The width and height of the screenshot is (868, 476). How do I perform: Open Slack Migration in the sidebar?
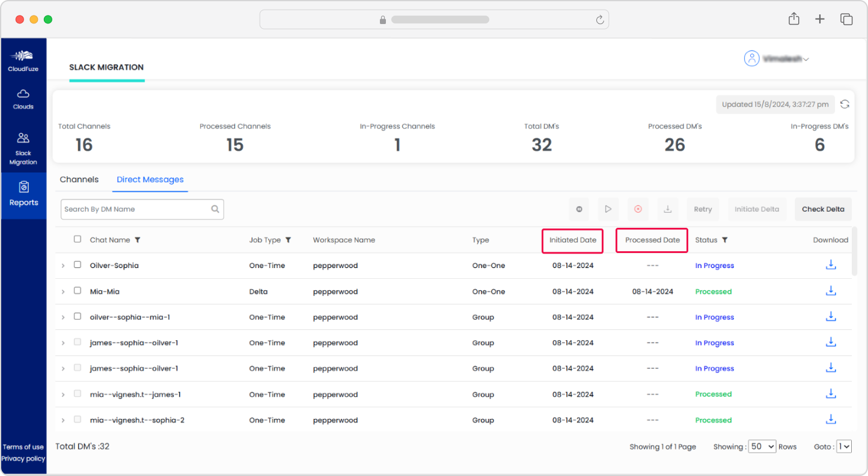pos(23,149)
